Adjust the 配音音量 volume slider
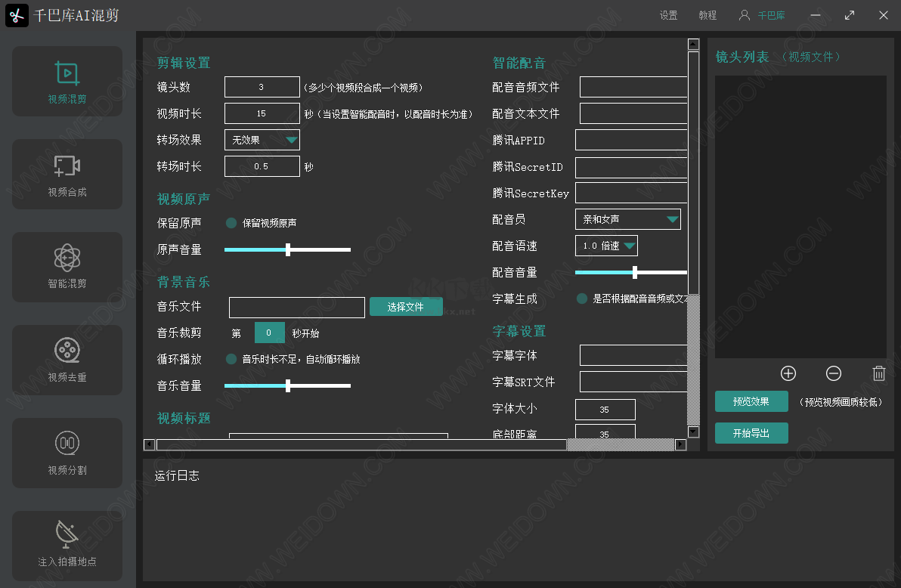This screenshot has height=588, width=901. (633, 272)
